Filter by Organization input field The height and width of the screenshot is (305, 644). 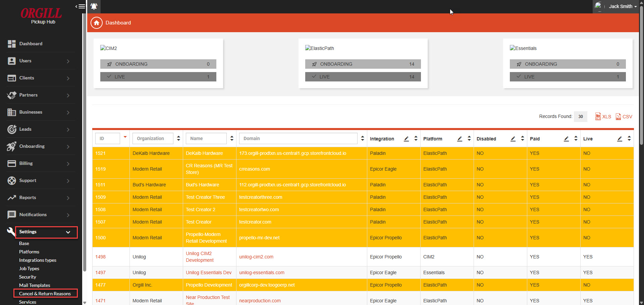click(153, 138)
